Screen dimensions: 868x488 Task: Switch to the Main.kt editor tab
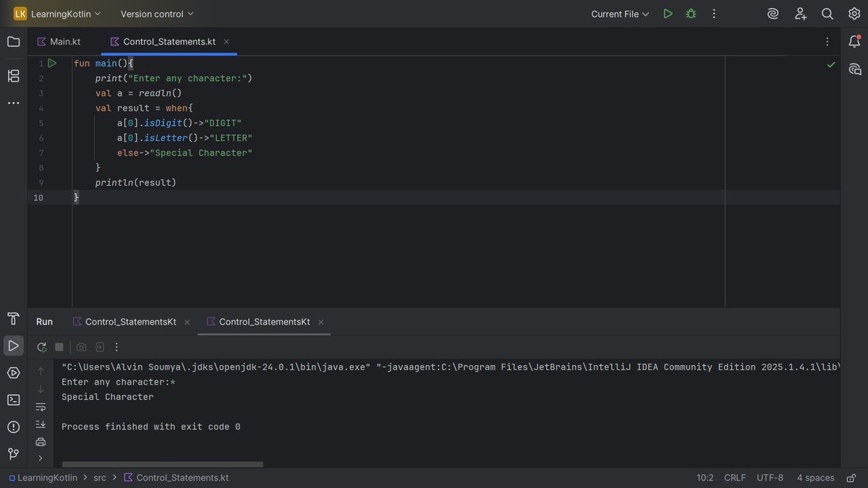[59, 42]
